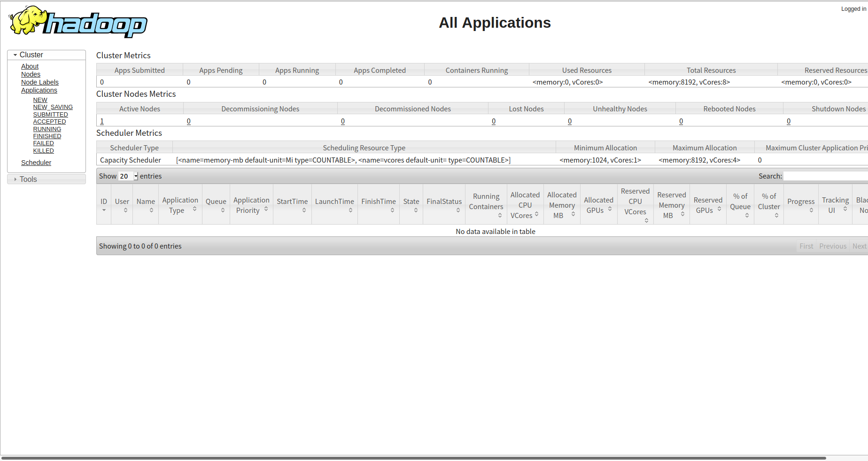Click the Maximum Allocation value memory:8192, vCores:4
This screenshot has height=461, width=868.
(x=699, y=160)
